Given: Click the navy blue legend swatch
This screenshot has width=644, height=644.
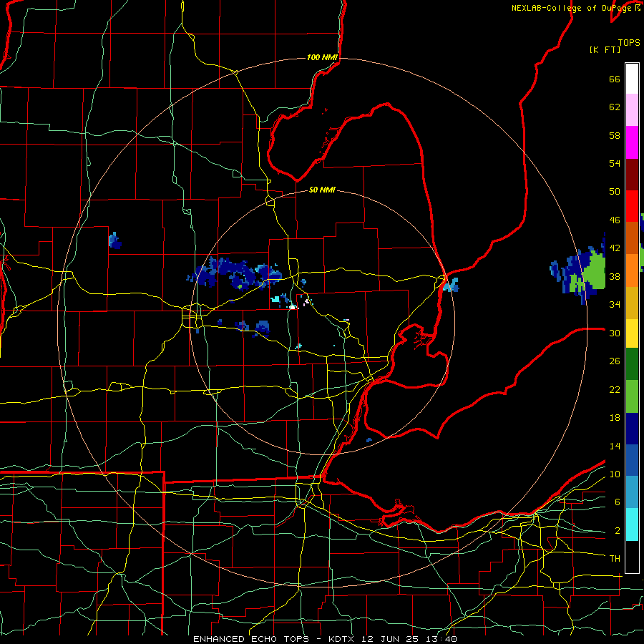Looking at the screenshot, I should point(632,429).
